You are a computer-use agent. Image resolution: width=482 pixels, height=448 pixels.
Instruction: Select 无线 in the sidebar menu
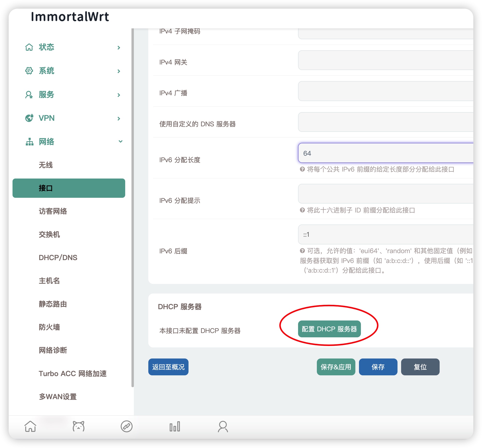tap(46, 165)
